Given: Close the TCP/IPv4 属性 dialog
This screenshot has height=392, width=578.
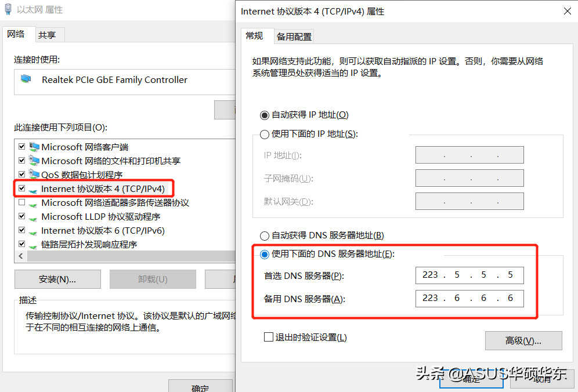Looking at the screenshot, I should click(568, 12).
